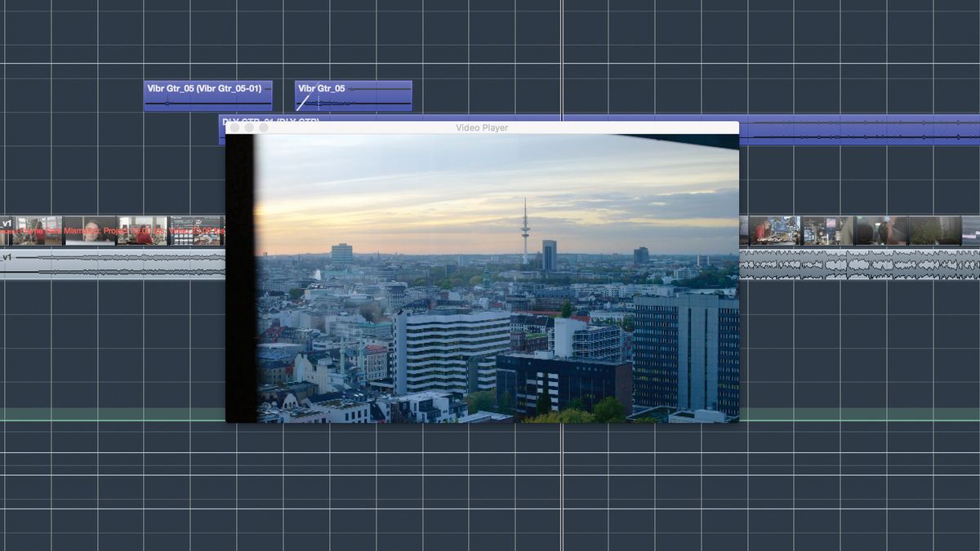This screenshot has height=551, width=980.
Task: Select the dark silhouette video thumbnail on right
Action: (x=880, y=231)
